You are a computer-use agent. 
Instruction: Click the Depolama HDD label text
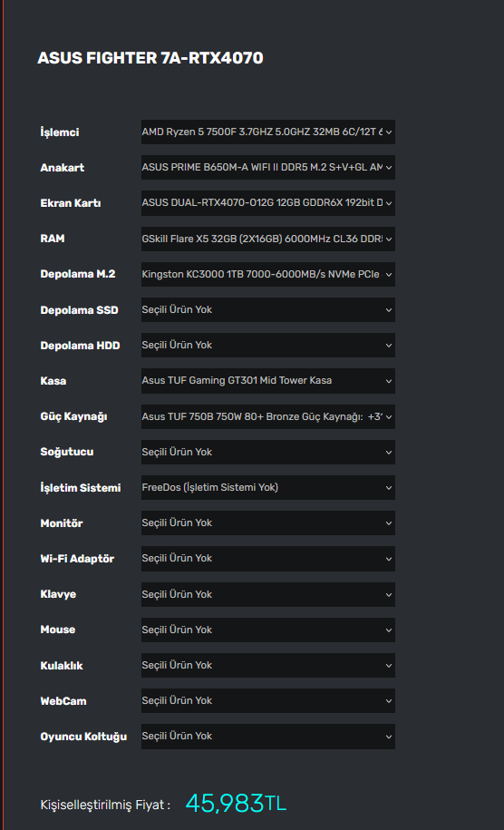point(81,346)
